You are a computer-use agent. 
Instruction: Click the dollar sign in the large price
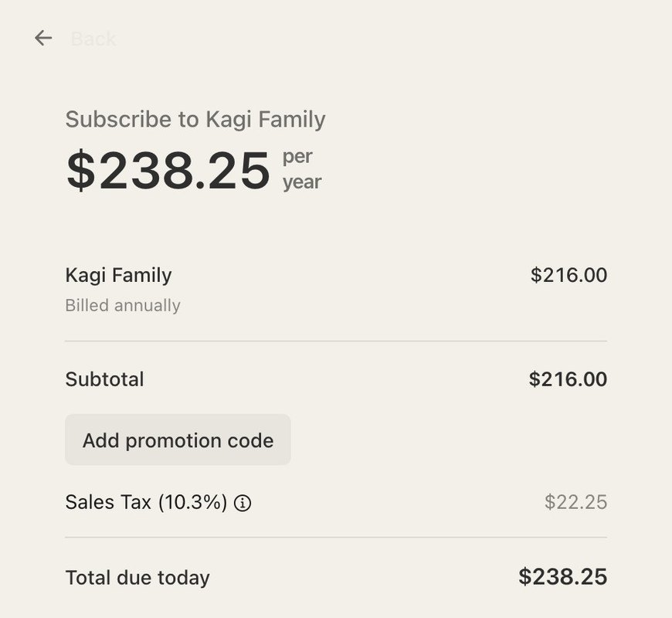pyautogui.click(x=81, y=171)
